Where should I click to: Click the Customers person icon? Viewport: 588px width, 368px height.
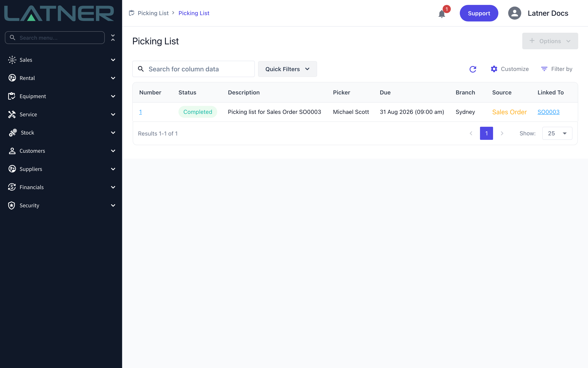click(12, 151)
